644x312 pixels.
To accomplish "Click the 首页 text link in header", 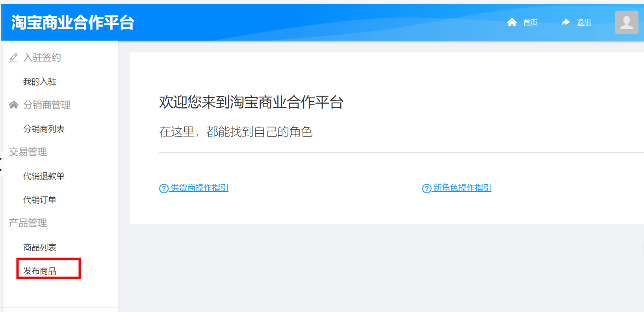I will (x=530, y=22).
